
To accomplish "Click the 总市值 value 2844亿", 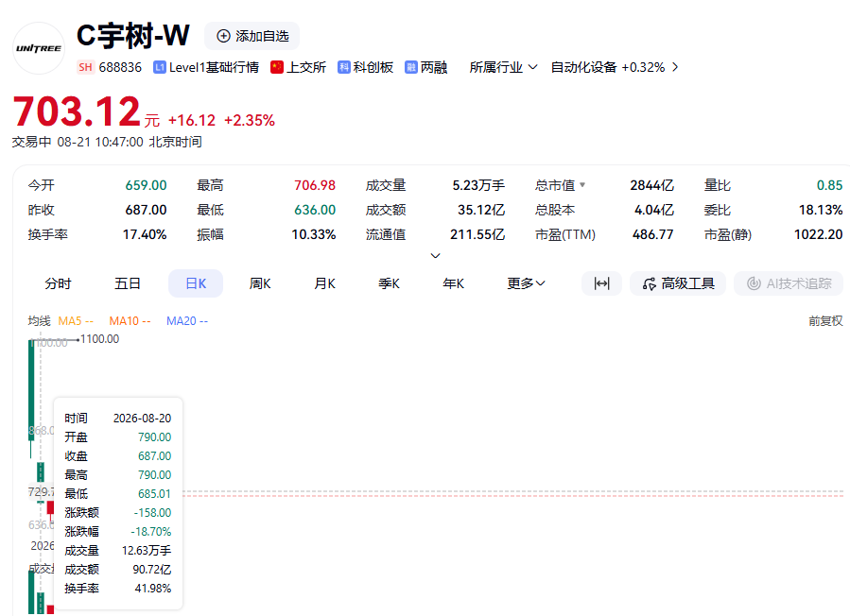I will point(651,185).
